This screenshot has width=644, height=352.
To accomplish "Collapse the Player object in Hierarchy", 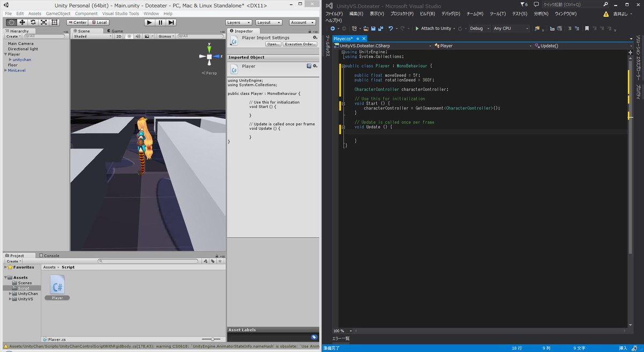I will (x=5, y=54).
